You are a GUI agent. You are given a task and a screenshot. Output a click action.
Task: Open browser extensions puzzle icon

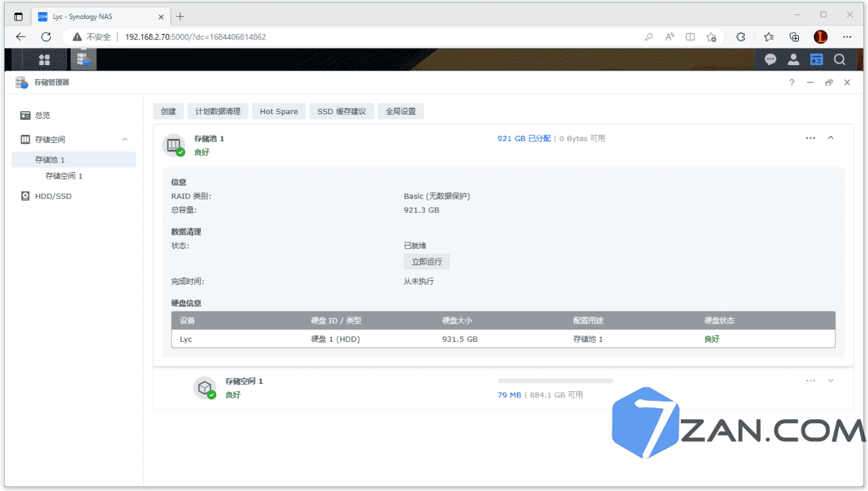741,37
